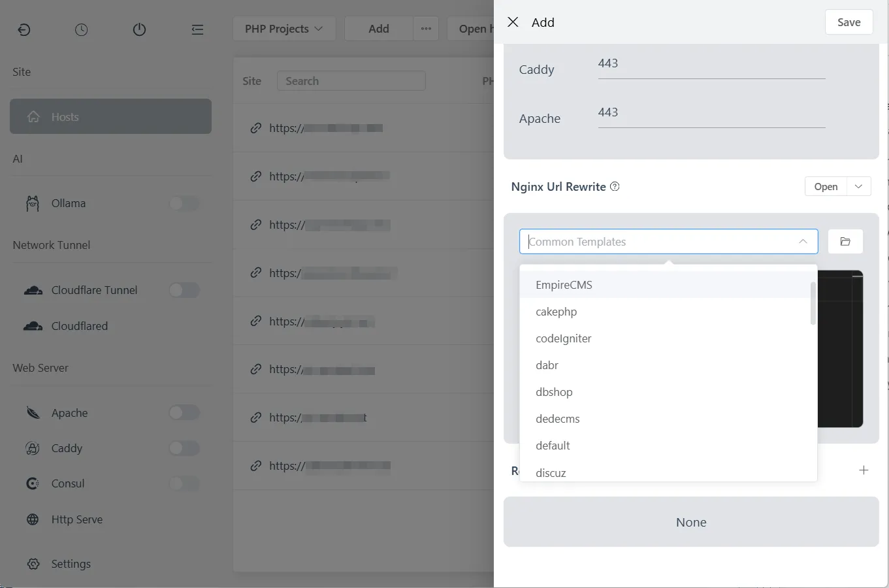Enable the Cloudflare Tunnel toggle
This screenshot has width=889, height=588.
[184, 290]
